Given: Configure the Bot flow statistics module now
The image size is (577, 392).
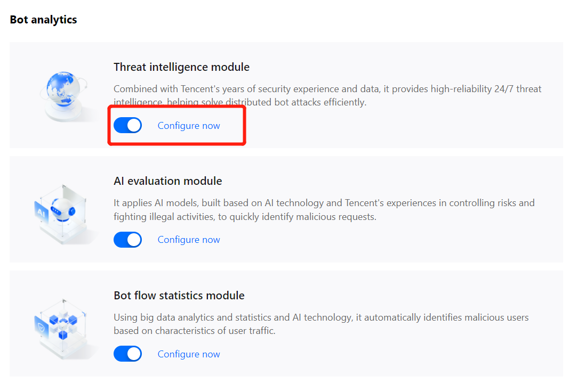Looking at the screenshot, I should pyautogui.click(x=189, y=354).
